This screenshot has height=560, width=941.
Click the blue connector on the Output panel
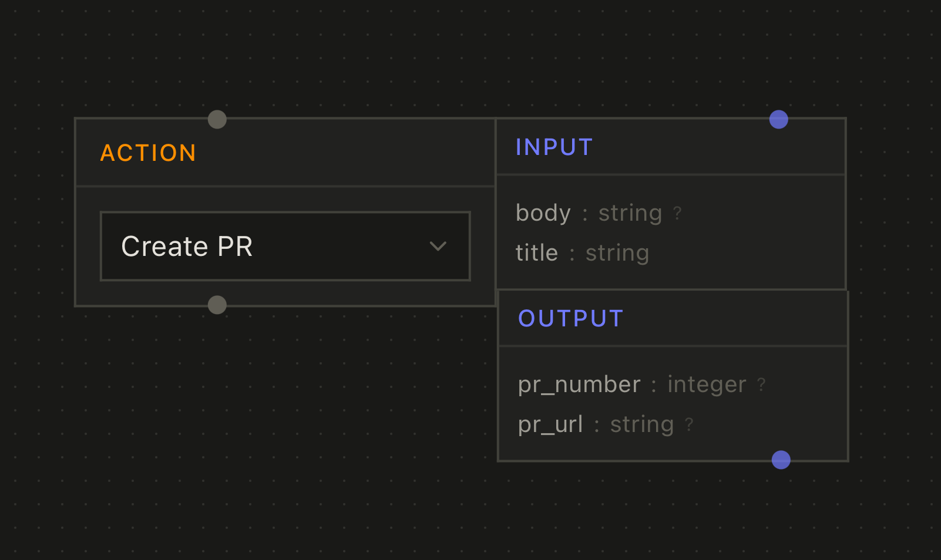click(x=781, y=460)
